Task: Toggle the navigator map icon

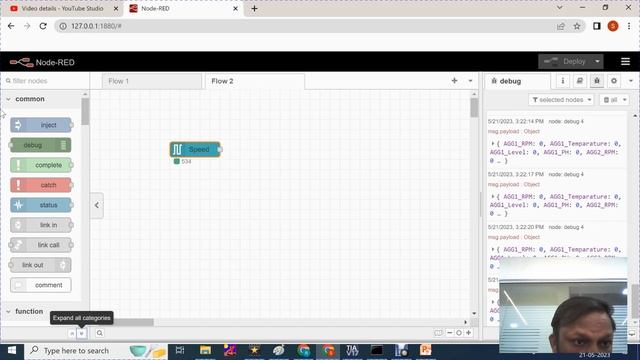Action: point(438,333)
